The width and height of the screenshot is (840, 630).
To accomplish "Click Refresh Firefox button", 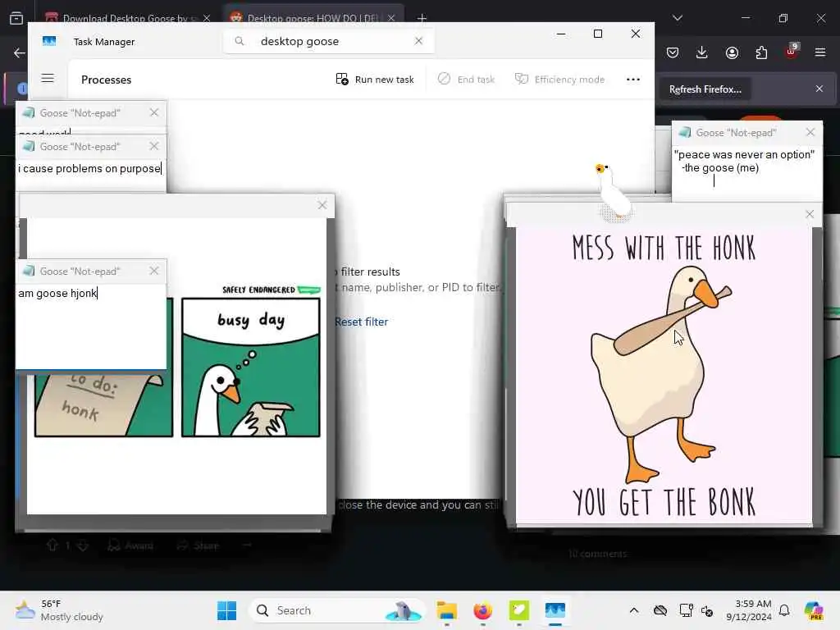I will coord(705,89).
